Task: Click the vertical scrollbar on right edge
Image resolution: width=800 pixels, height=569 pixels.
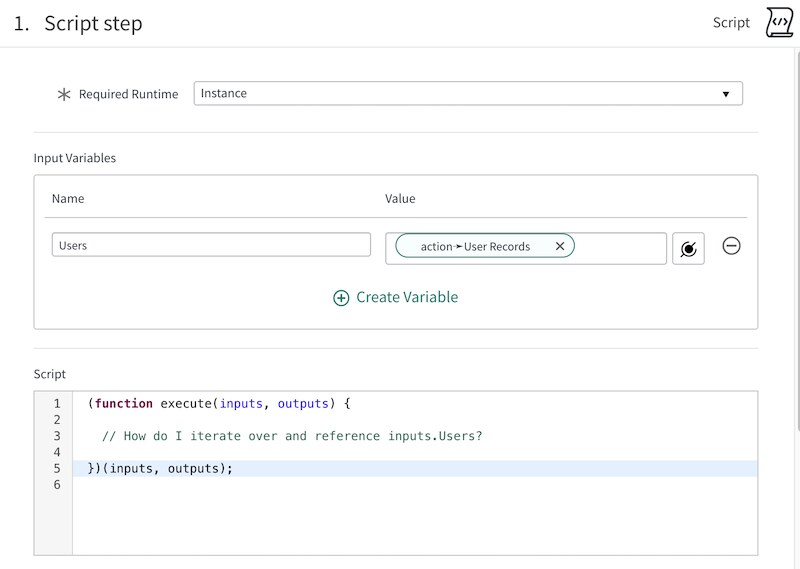Action: [797, 240]
